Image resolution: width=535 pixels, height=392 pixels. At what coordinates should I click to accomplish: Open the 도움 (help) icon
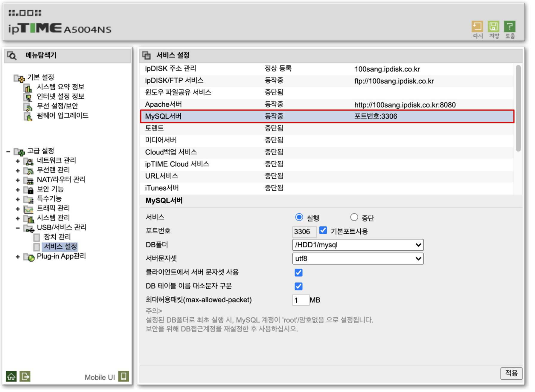[x=510, y=27]
